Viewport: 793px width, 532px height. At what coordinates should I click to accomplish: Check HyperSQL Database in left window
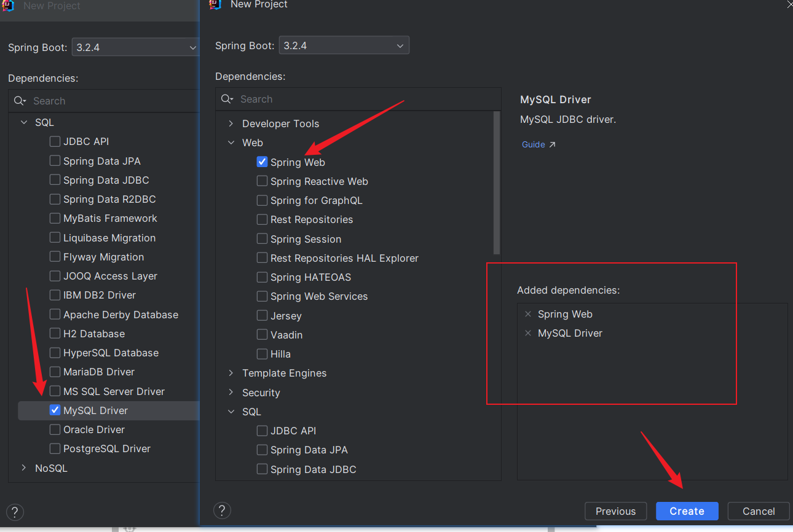(x=55, y=353)
